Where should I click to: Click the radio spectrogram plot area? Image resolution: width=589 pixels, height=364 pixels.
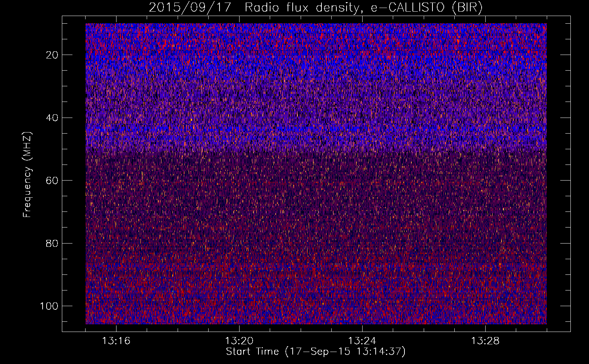(316, 174)
